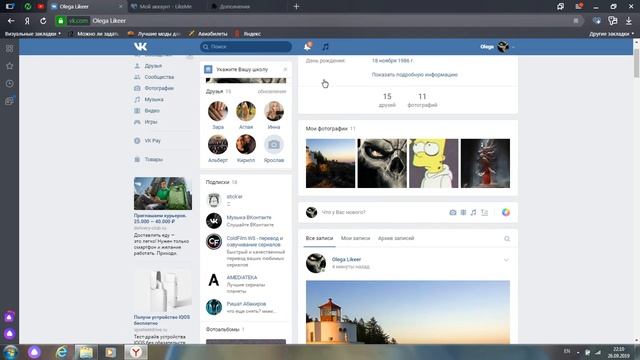
Task: Open Internet Explorer from taskbar
Action: [61, 352]
